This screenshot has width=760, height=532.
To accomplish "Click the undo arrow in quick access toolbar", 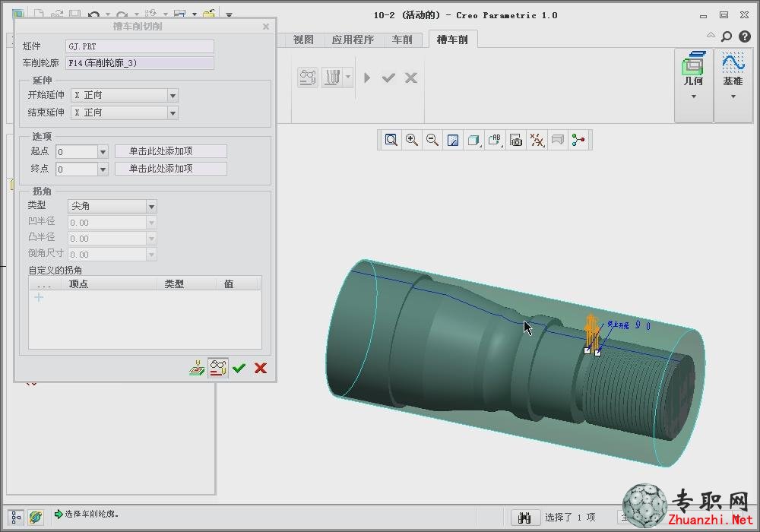I will click(x=94, y=15).
